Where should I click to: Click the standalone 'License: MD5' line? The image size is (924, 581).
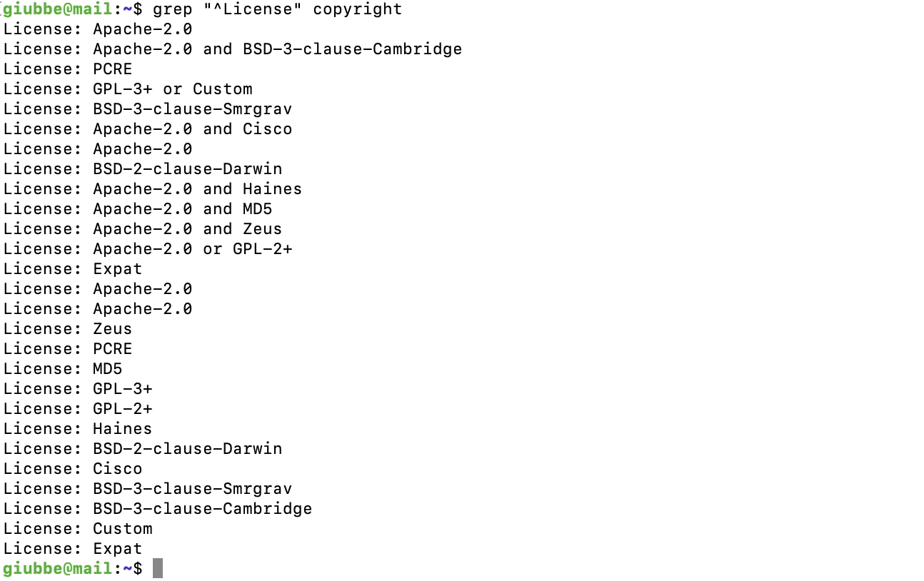tap(63, 369)
